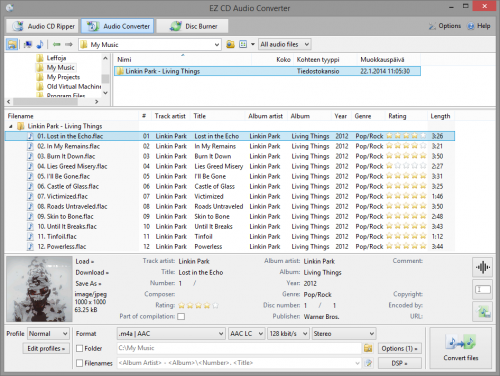Viewport: 500px width, 376px height.
Task: Edit the Title field Lost in the Echo
Action: (201, 272)
